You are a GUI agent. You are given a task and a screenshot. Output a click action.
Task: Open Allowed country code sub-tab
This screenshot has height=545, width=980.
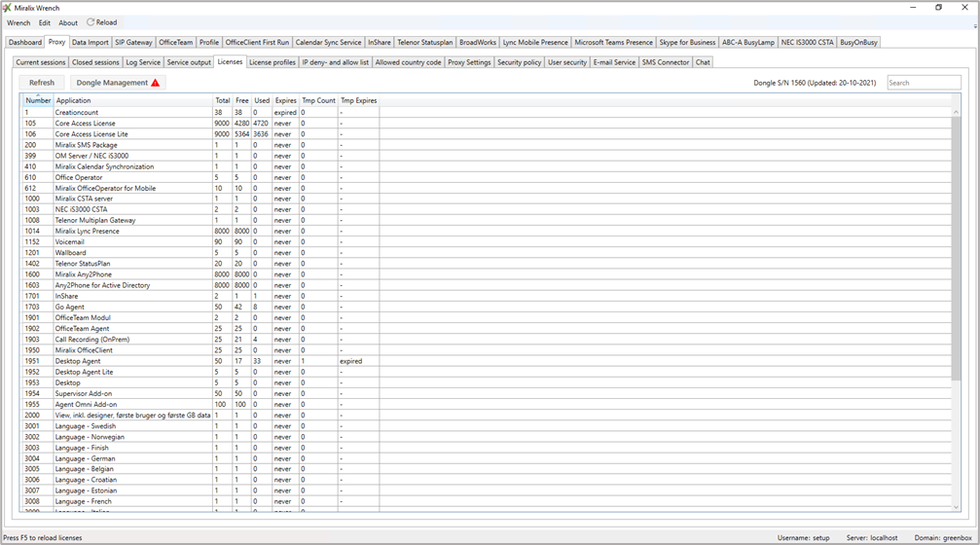(408, 62)
